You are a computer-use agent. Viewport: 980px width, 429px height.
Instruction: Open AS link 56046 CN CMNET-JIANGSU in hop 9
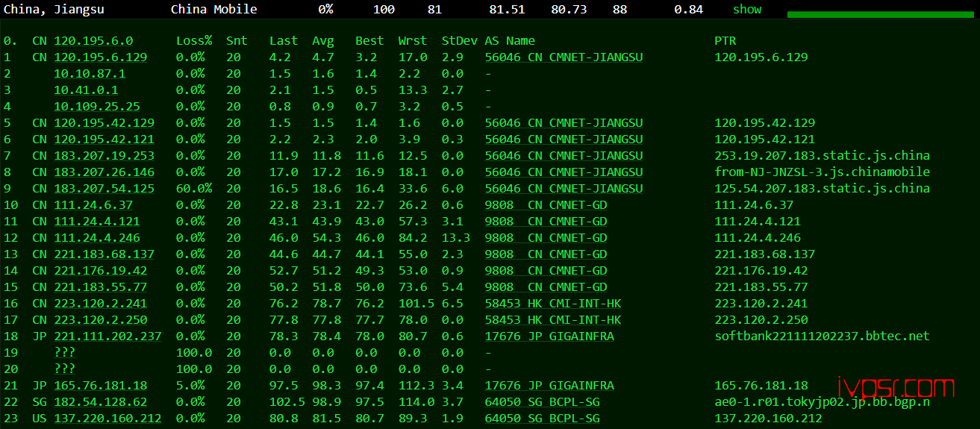pos(564,189)
